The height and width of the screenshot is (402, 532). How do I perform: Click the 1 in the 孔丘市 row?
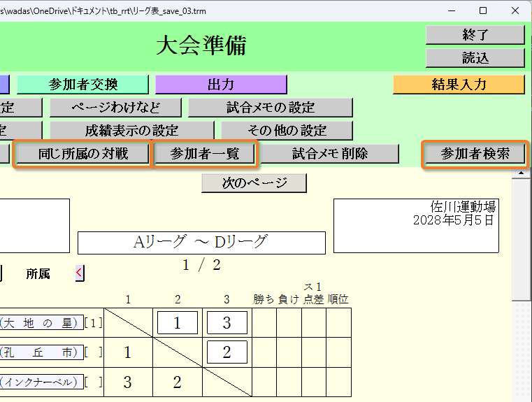(127, 352)
